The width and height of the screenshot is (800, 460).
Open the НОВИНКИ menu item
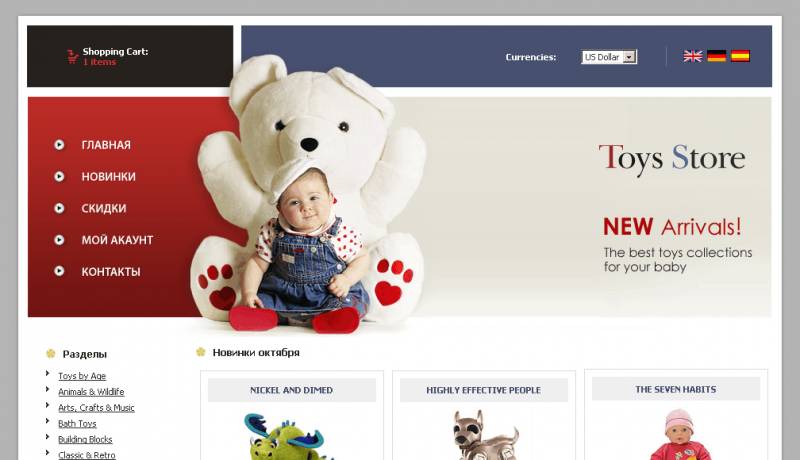109,177
